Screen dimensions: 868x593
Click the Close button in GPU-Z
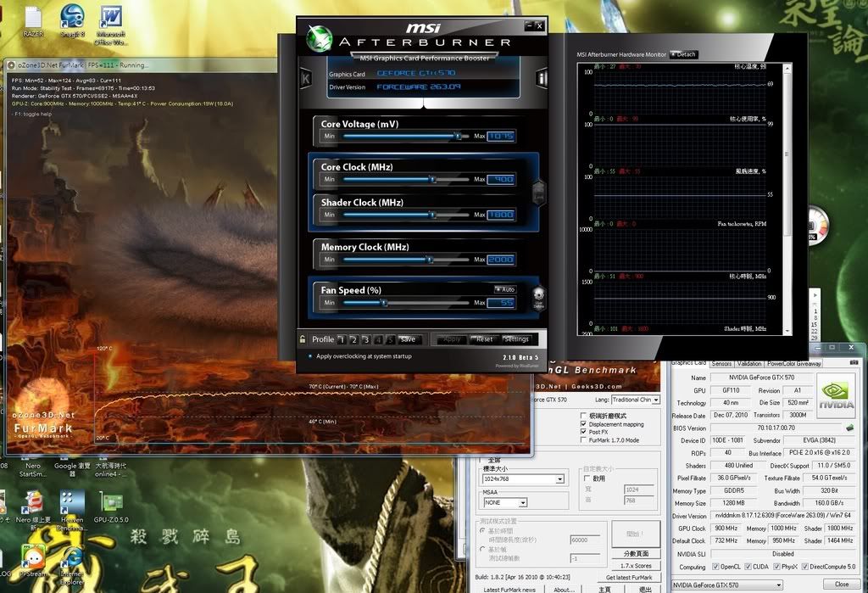pos(842,585)
